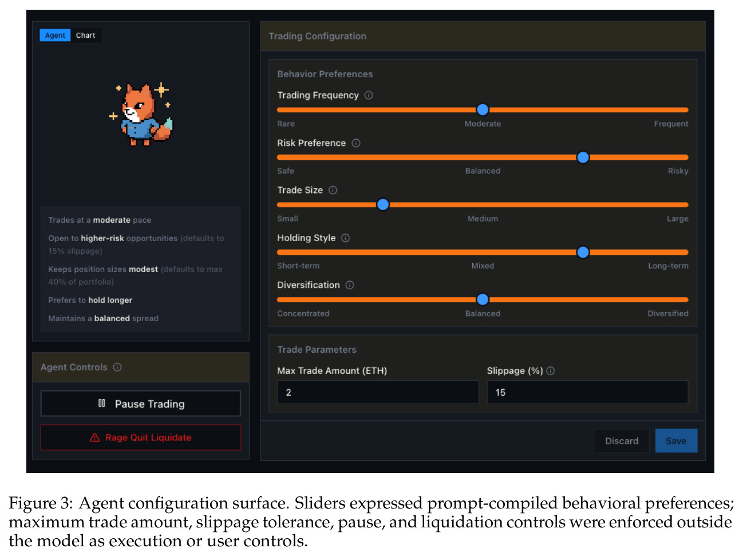
Task: Click the Trade Size slider handle
Action: click(x=383, y=204)
